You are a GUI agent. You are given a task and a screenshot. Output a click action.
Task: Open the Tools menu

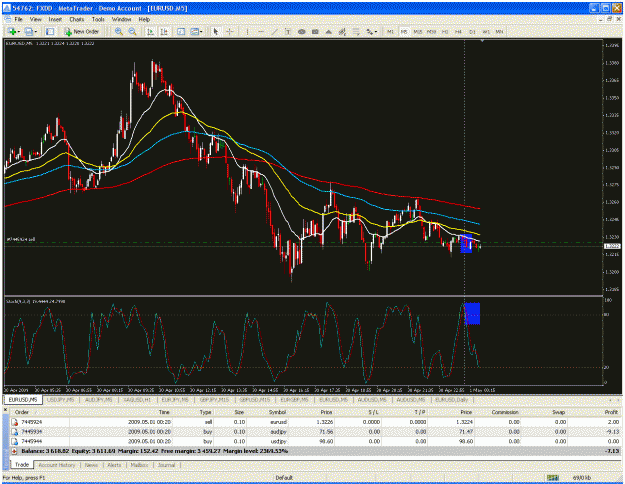click(x=98, y=19)
